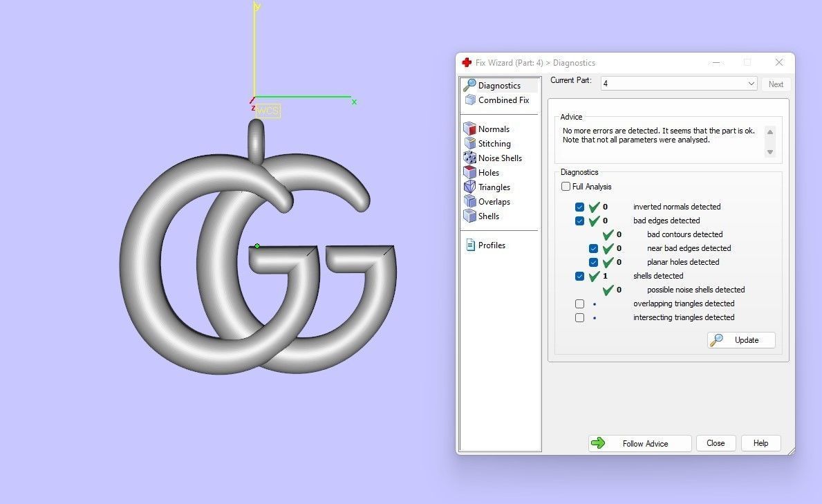Open the Current Part dropdown
This screenshot has width=822, height=504.
point(679,84)
